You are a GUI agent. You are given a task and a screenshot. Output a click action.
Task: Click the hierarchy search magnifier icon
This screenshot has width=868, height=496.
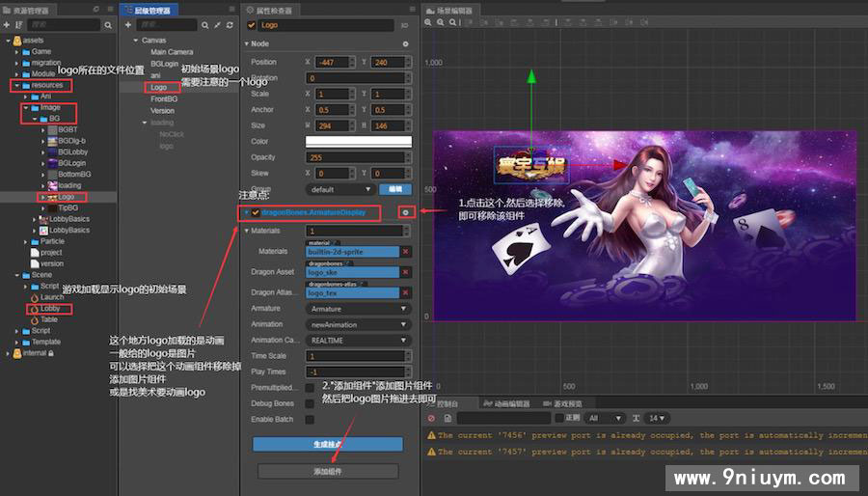(x=204, y=25)
